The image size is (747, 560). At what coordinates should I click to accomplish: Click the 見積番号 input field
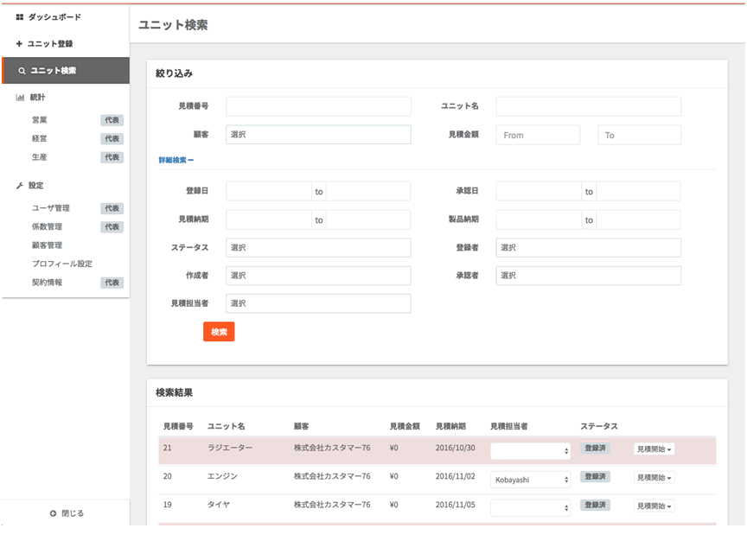pyautogui.click(x=318, y=106)
